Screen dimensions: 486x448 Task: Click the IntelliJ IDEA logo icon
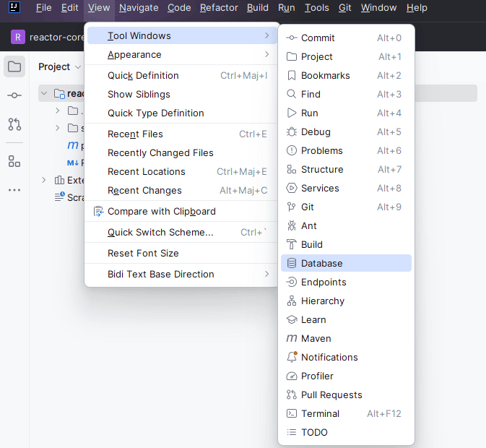point(14,7)
